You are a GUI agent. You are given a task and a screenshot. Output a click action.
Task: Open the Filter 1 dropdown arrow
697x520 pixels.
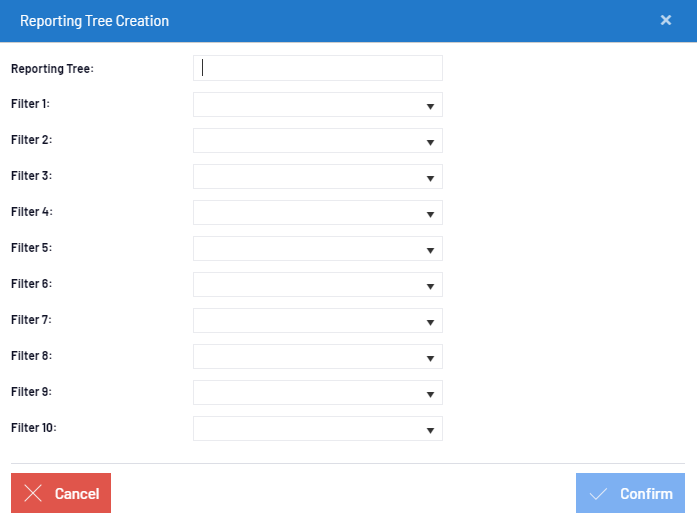click(x=430, y=106)
